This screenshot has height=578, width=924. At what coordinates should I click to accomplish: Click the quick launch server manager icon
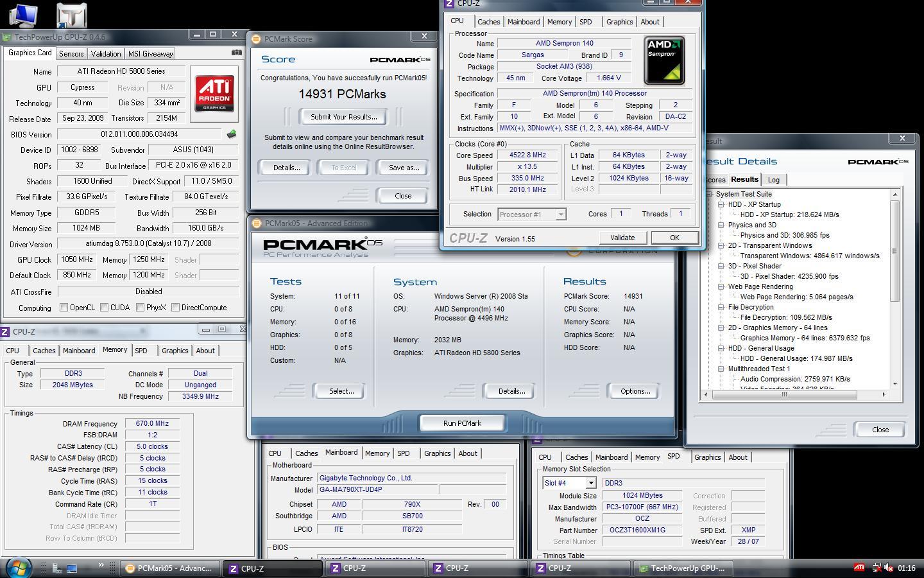(56, 568)
